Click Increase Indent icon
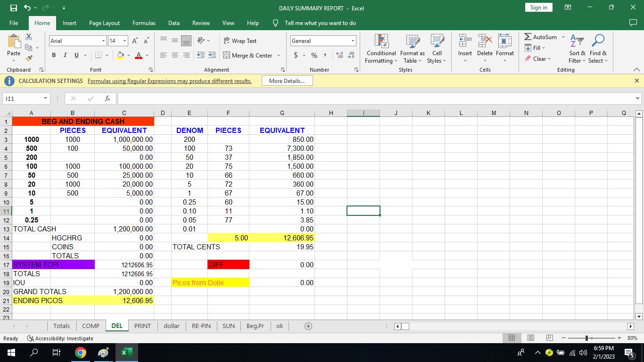This screenshot has height=362, width=644. click(x=212, y=56)
